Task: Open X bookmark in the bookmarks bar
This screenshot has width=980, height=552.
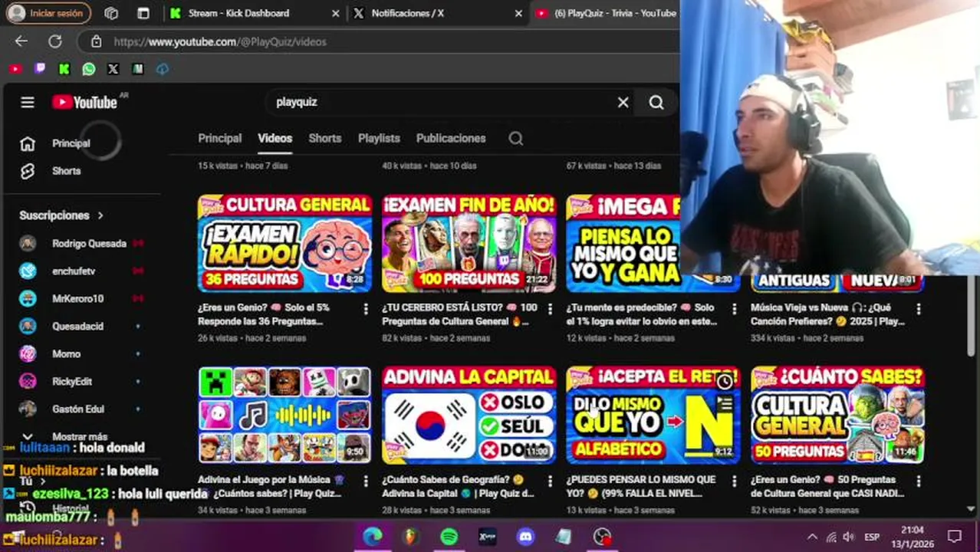Action: click(113, 69)
